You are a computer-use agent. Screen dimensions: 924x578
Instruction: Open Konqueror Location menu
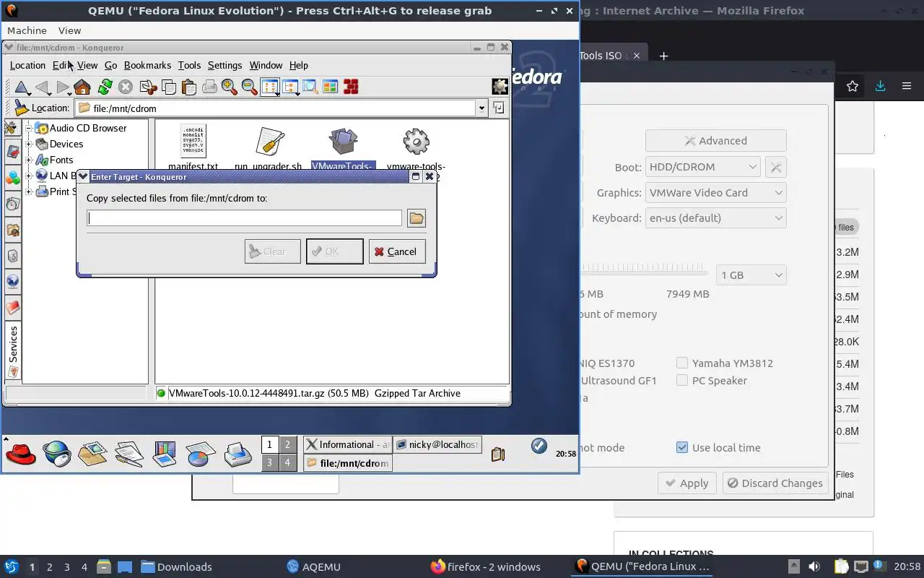(x=27, y=65)
